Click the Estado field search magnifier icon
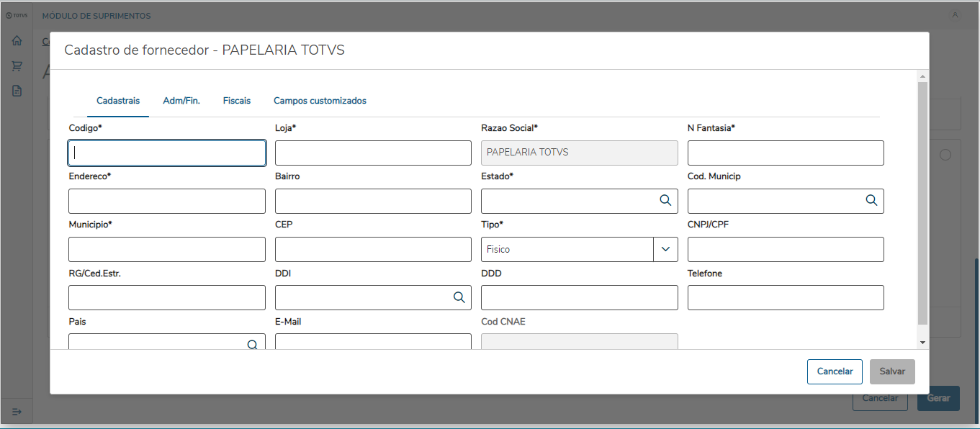This screenshot has height=429, width=980. click(x=665, y=201)
